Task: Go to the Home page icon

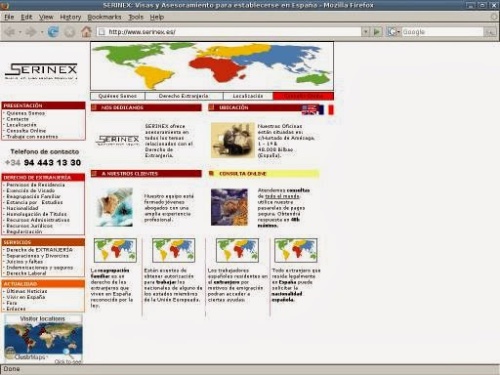Action: (x=86, y=32)
